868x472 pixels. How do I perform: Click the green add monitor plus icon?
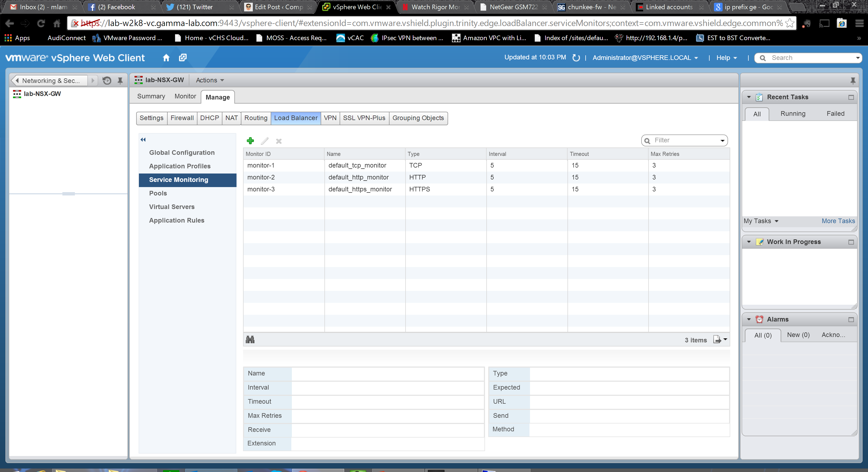click(x=250, y=141)
